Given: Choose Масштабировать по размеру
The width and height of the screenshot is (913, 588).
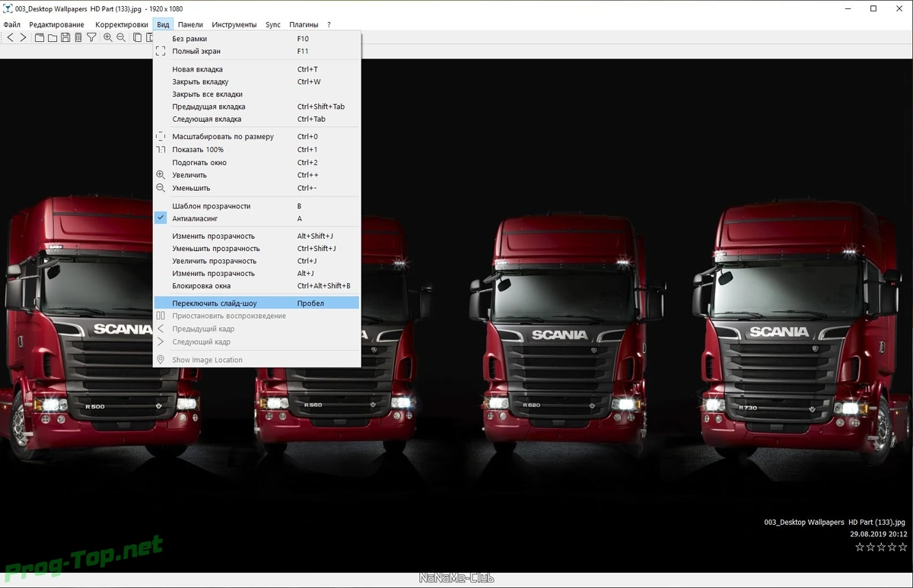Looking at the screenshot, I should coord(256,137).
